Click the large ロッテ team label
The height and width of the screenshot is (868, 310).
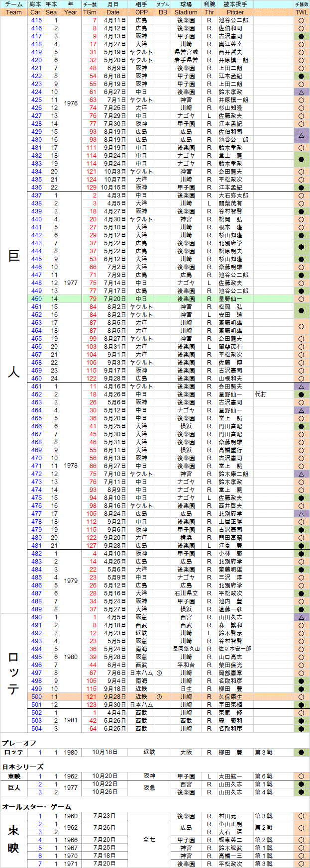tap(14, 673)
